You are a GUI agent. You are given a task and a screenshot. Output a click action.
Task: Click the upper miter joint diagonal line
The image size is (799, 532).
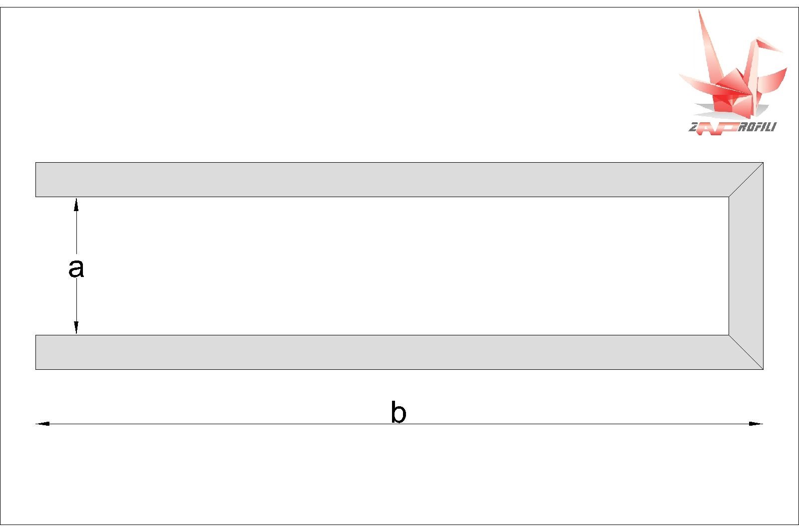[746, 180]
